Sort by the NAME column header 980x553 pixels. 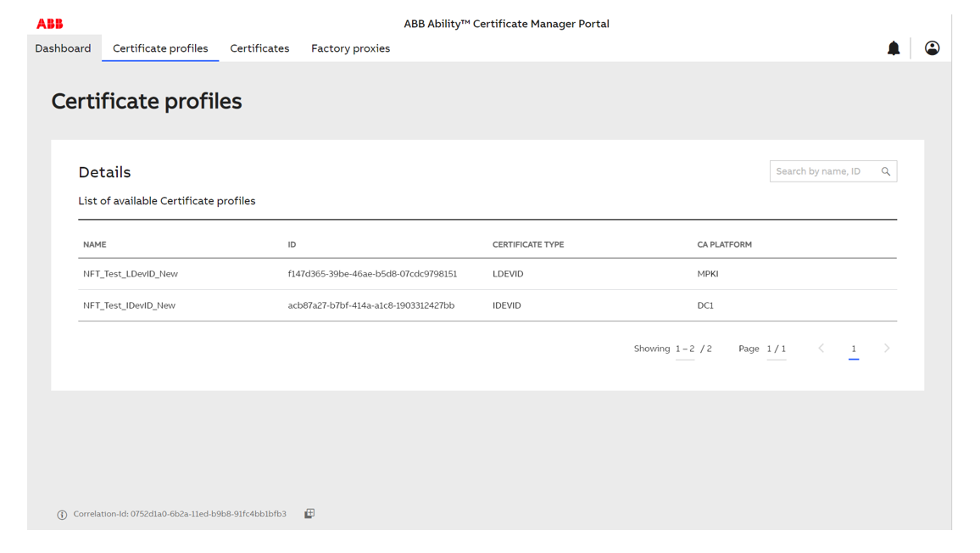pos(95,244)
